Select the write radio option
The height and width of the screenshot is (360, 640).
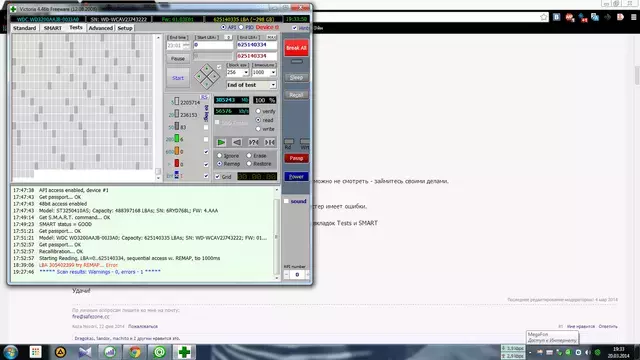pos(258,129)
